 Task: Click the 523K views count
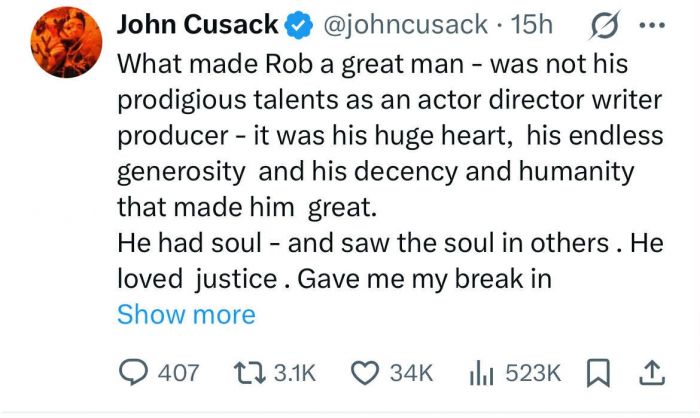click(x=535, y=373)
